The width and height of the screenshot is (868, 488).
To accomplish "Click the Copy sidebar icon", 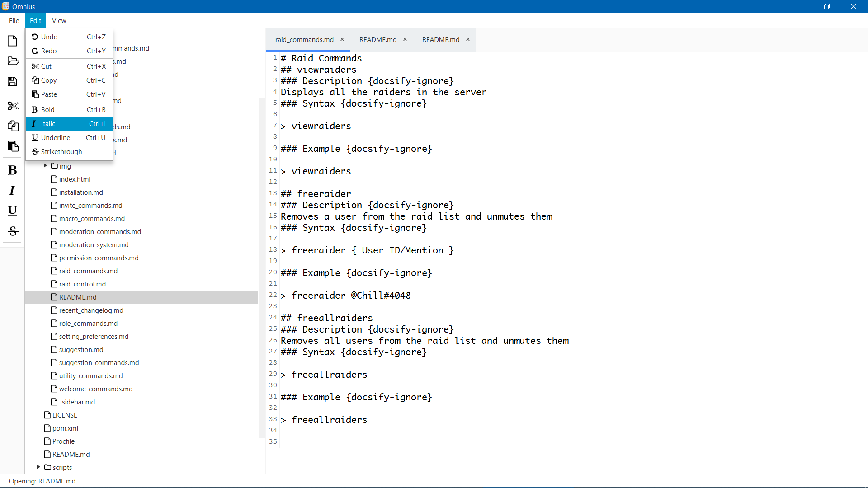I will pos(13,126).
